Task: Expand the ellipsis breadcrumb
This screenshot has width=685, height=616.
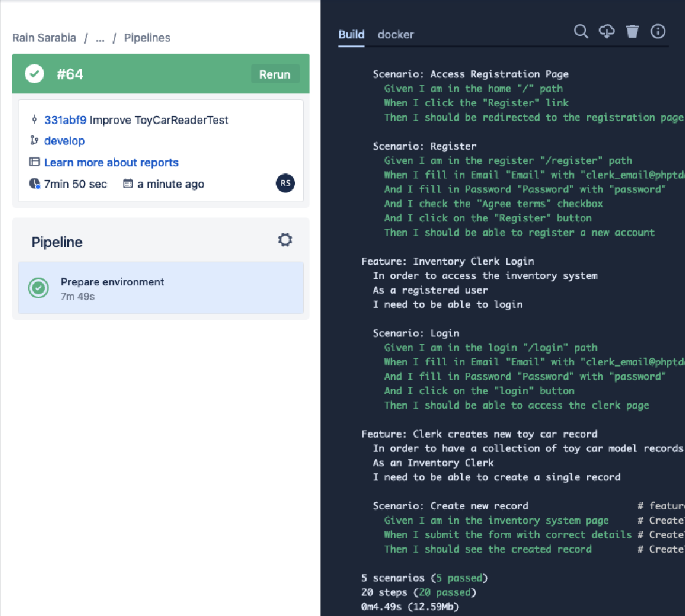Action: (x=100, y=38)
